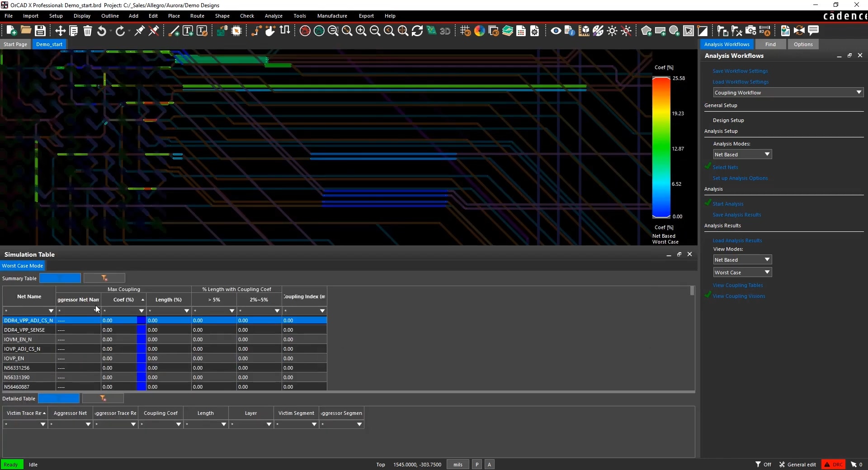
Task: Click the Coef color gradient legend bar
Action: [x=661, y=147]
